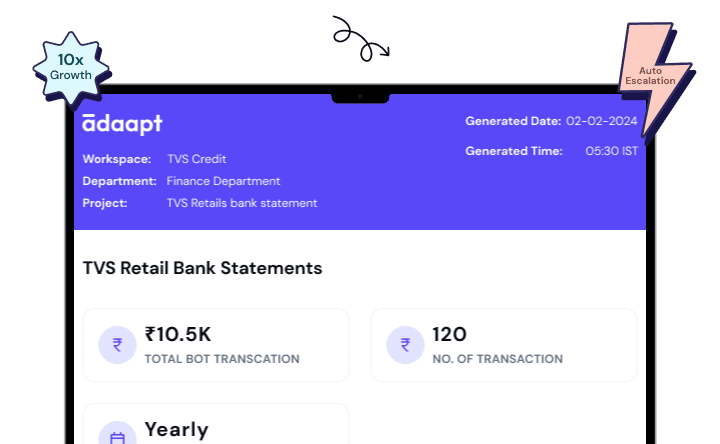Click the camera notch on device frame

click(x=360, y=97)
